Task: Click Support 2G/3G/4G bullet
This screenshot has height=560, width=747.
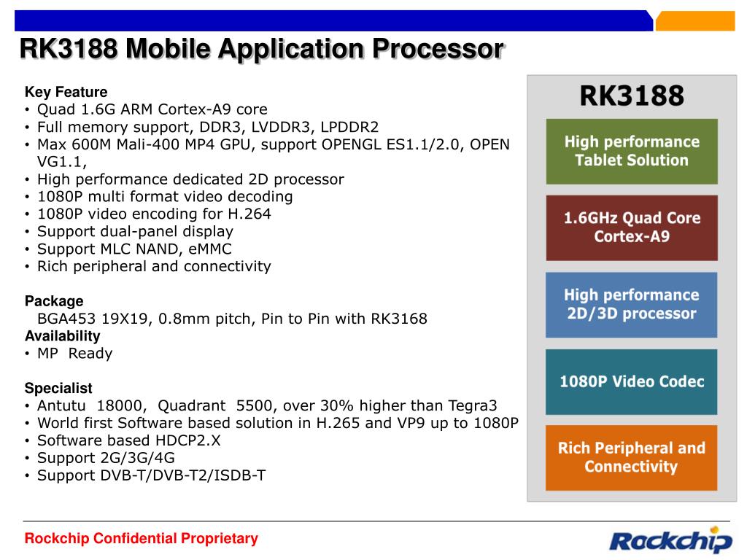Action: click(x=106, y=458)
